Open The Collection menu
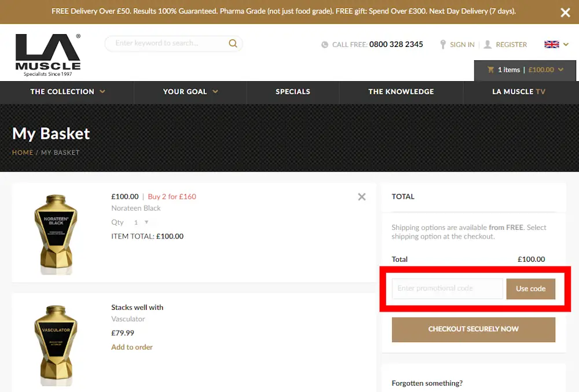Viewport: 579px width, 392px height. tap(62, 91)
